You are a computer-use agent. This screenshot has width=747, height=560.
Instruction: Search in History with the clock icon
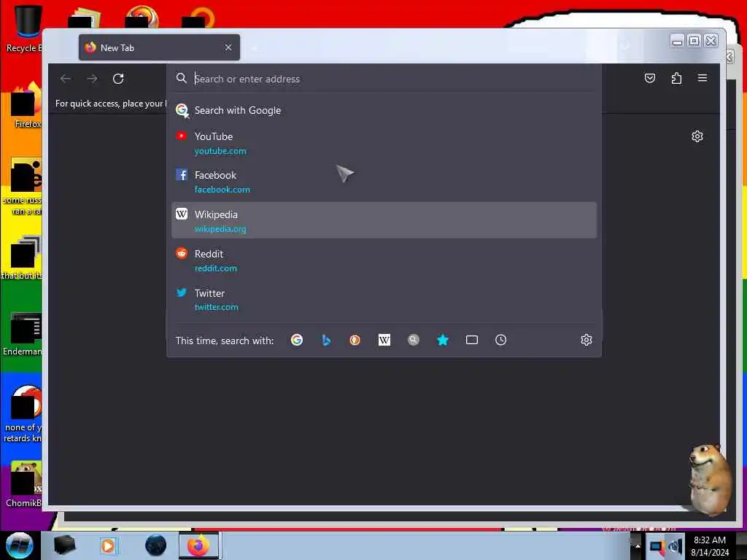(500, 340)
